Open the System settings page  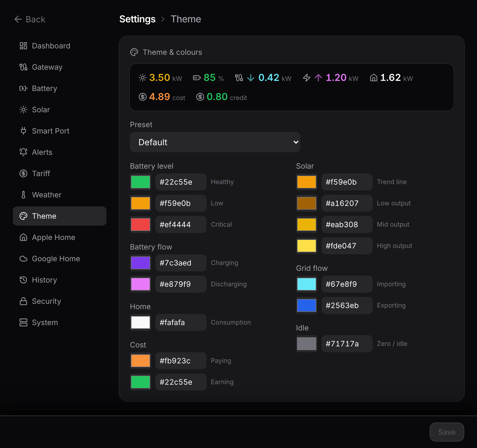click(x=60, y=322)
